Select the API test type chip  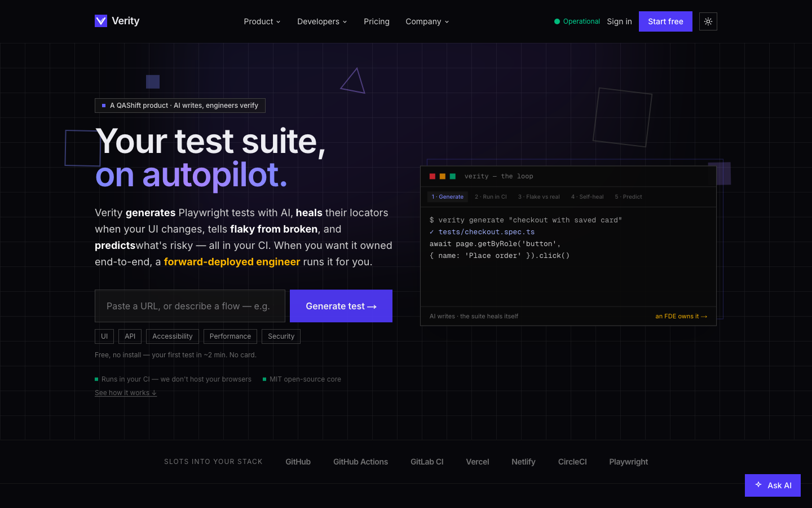130,336
